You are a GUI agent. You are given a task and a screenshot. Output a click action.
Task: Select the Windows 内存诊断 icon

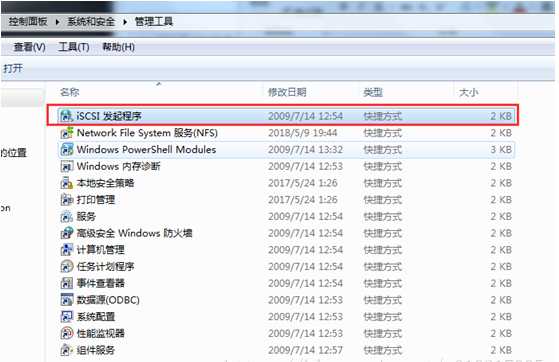[x=67, y=166]
